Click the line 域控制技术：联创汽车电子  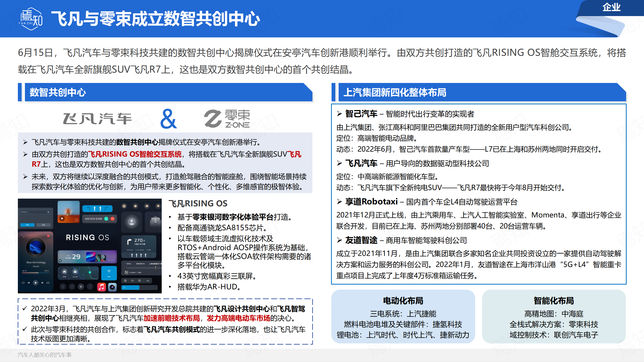(x=554, y=335)
